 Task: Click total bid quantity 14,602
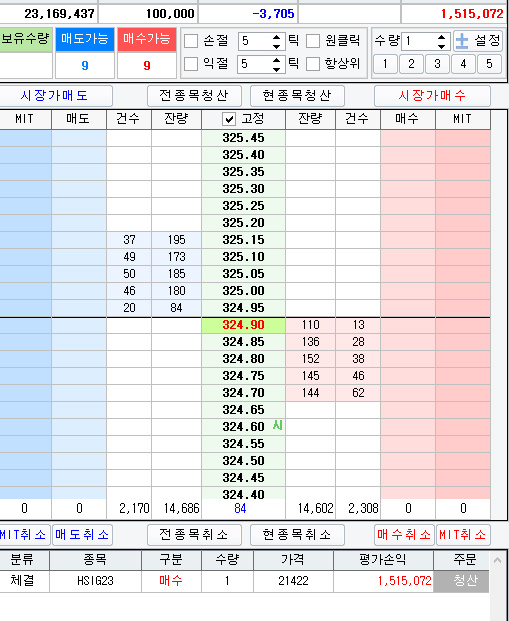(316, 509)
